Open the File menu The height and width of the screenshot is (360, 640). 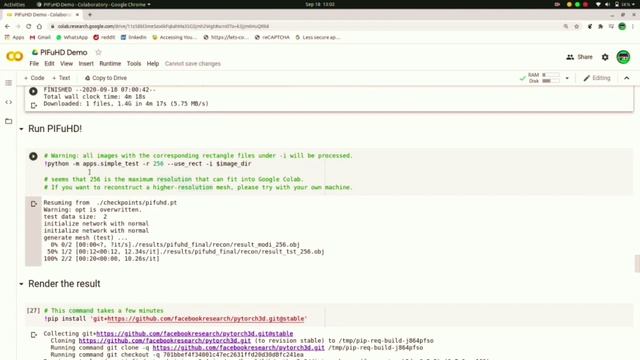tap(34, 64)
